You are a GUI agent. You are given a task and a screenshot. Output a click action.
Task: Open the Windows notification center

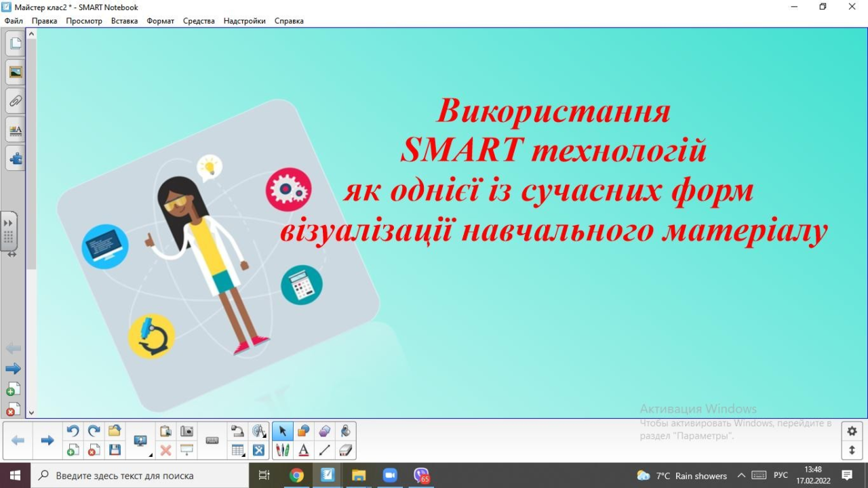point(847,475)
